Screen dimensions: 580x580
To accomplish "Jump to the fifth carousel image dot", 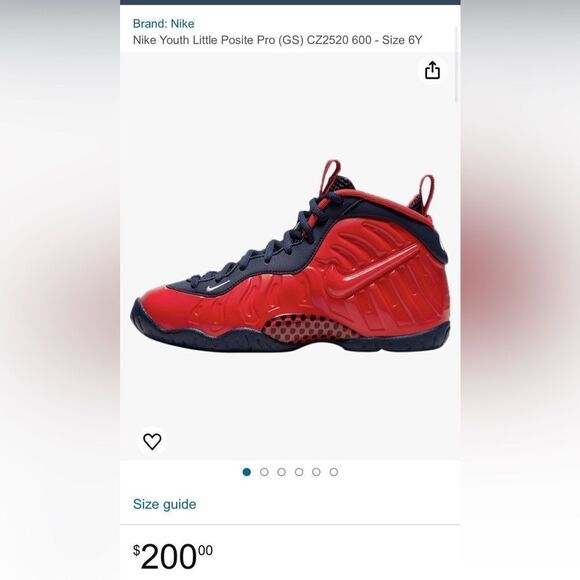I will (316, 472).
